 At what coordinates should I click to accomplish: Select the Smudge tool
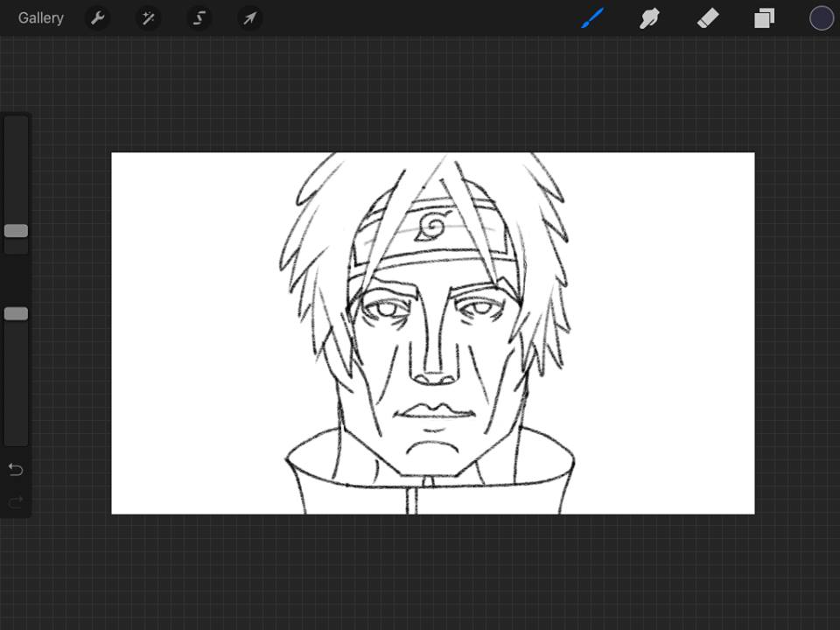coord(649,18)
